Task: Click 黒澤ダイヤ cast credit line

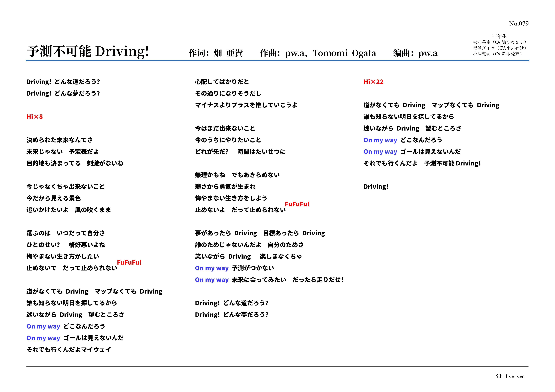Action: click(x=499, y=48)
